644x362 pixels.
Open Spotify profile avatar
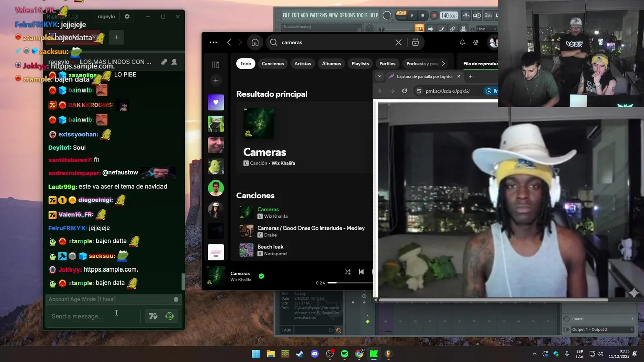[493, 42]
